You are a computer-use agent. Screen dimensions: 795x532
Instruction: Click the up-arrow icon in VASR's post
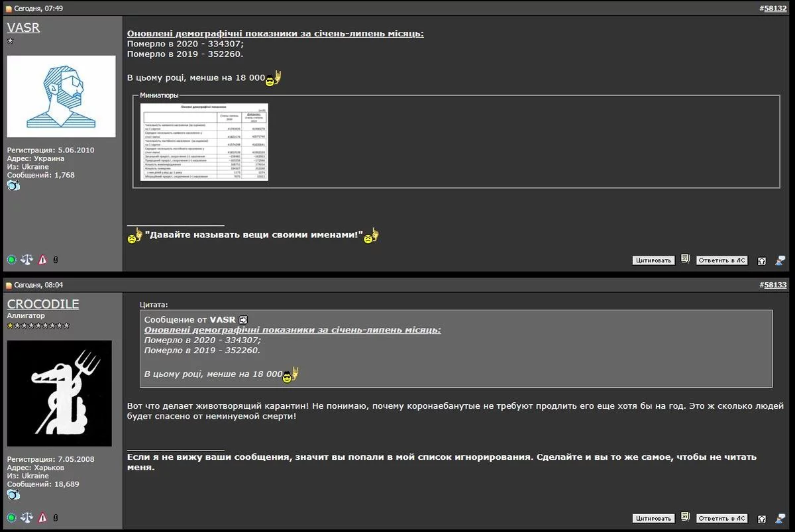coord(762,261)
